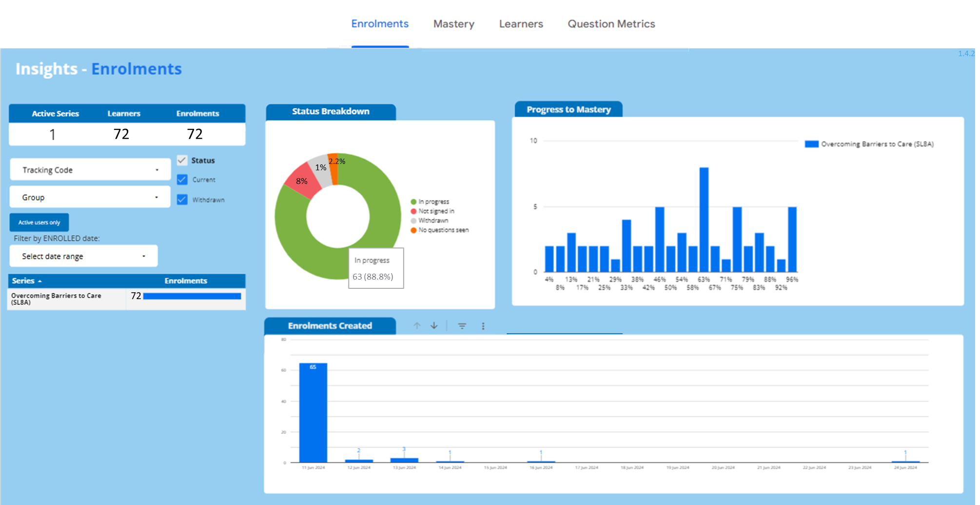Click the No questions seen orange legend dot
This screenshot has width=980, height=505.
(413, 230)
